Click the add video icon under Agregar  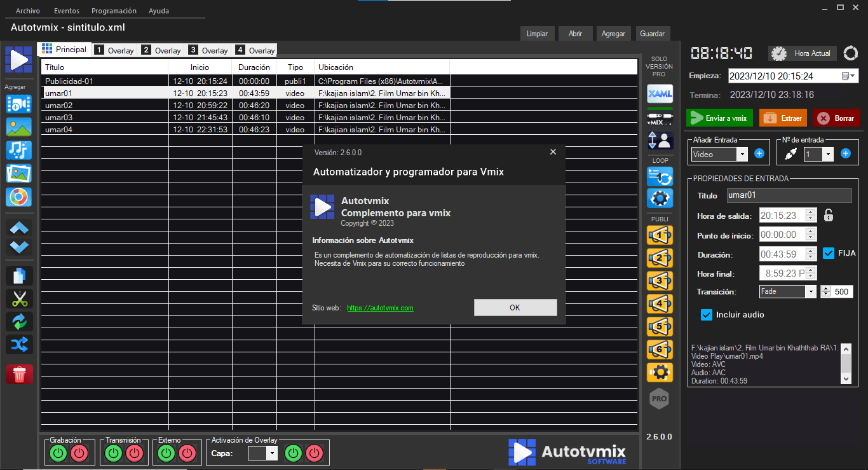pyautogui.click(x=18, y=104)
